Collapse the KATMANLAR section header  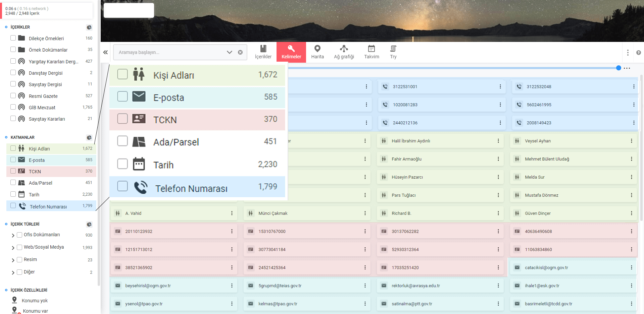(22, 137)
